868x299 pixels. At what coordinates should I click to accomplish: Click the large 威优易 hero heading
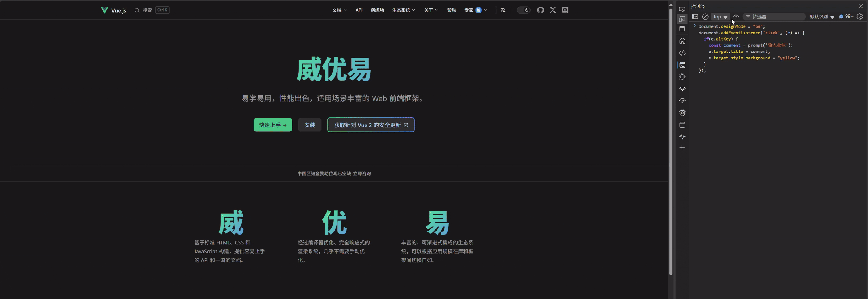click(334, 70)
